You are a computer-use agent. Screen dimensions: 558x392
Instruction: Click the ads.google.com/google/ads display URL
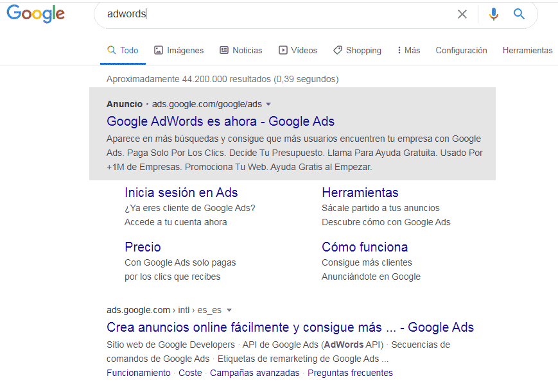point(207,104)
